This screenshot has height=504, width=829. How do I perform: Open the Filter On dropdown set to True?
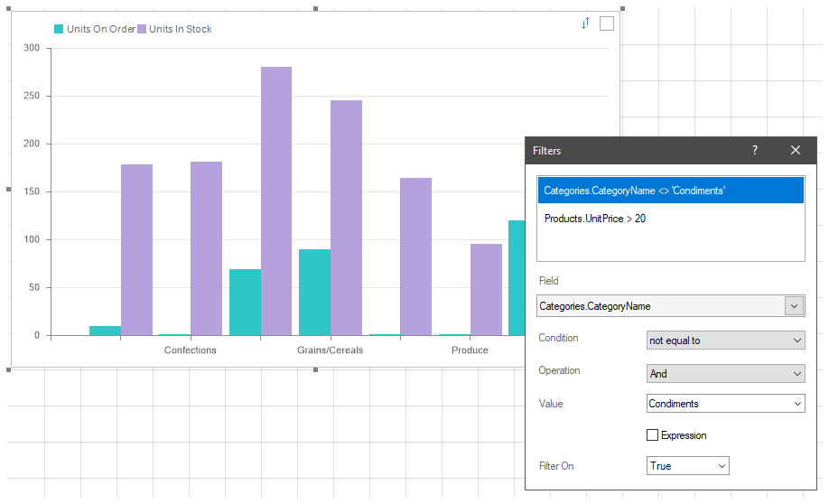688,466
